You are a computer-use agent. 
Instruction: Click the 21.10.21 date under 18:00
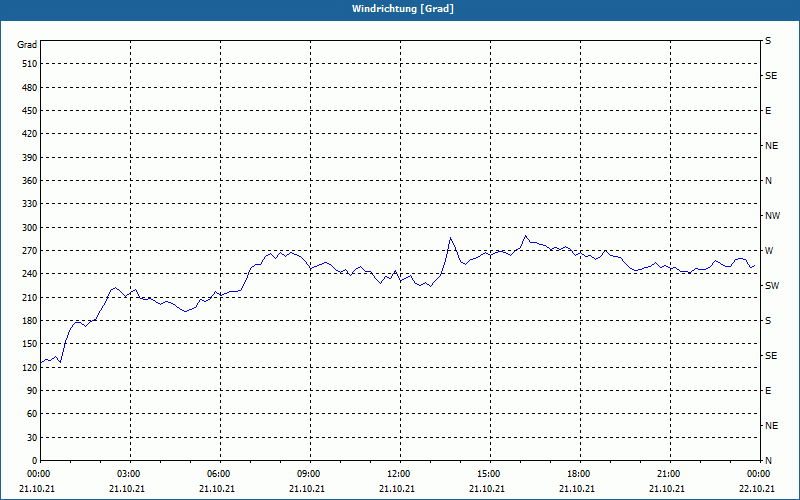pos(577,489)
